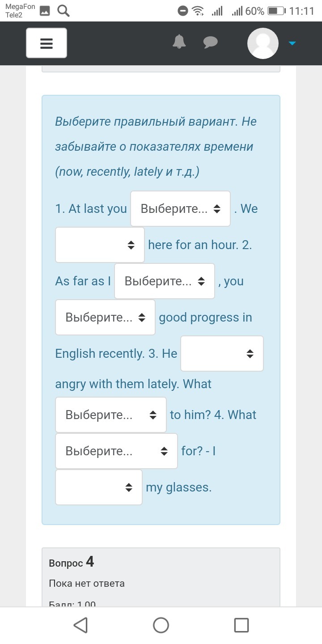Tap the image icon in status bar
322x644 pixels.
point(45,11)
